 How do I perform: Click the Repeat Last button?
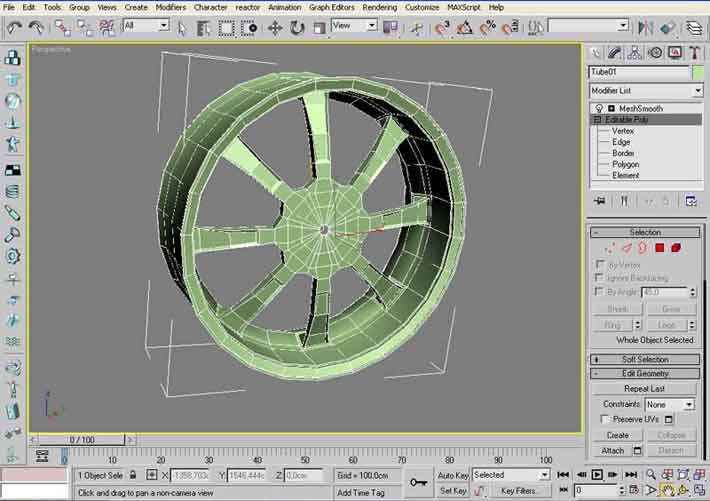645,388
